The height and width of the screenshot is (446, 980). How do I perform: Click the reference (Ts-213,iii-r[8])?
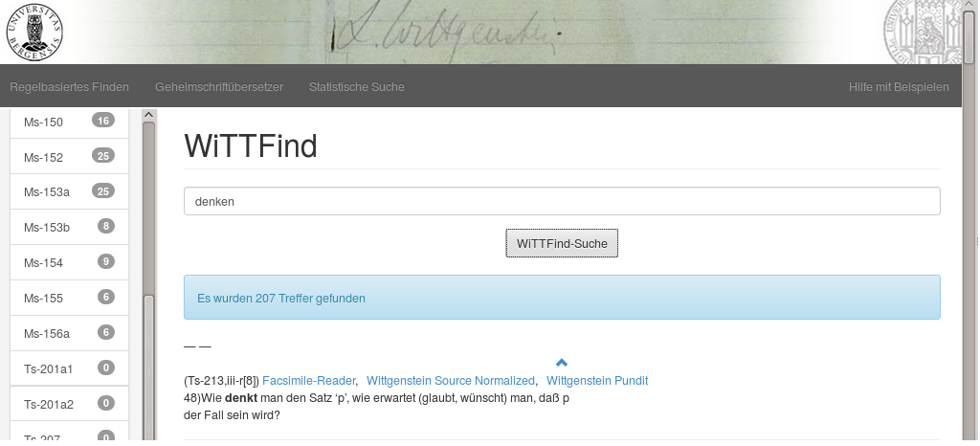(x=221, y=380)
